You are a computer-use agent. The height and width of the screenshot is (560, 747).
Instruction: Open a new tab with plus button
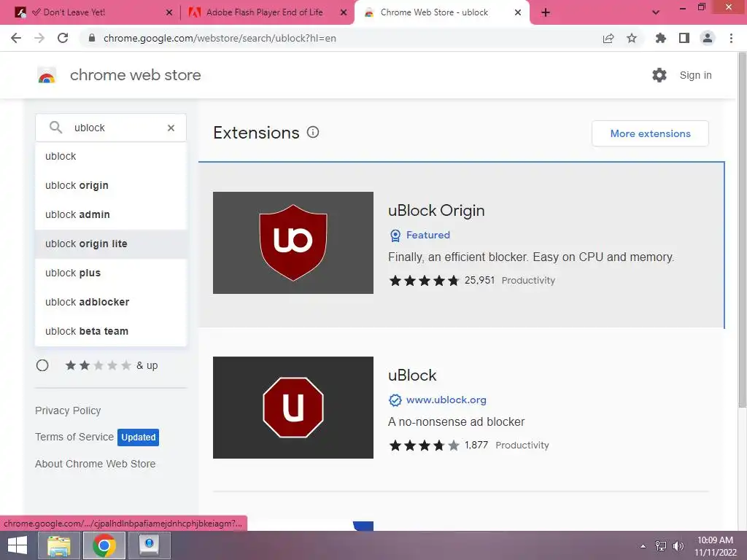point(546,12)
